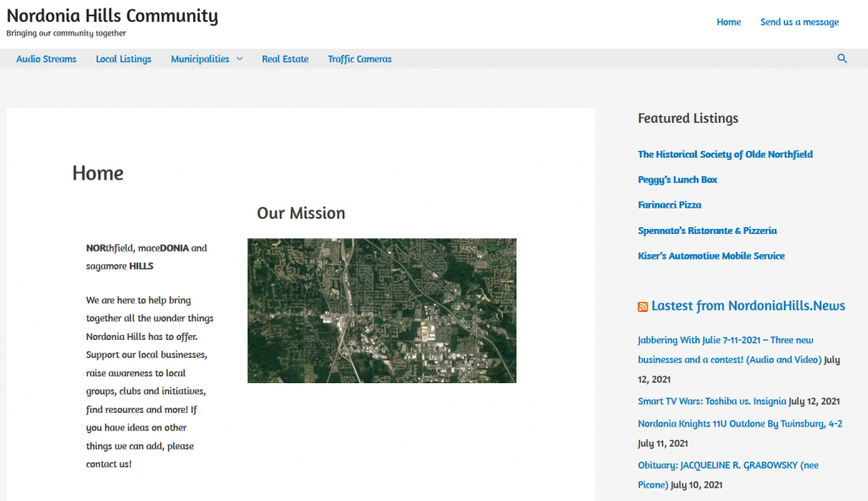The image size is (868, 501).
Task: Open Send us a message link
Action: point(799,22)
